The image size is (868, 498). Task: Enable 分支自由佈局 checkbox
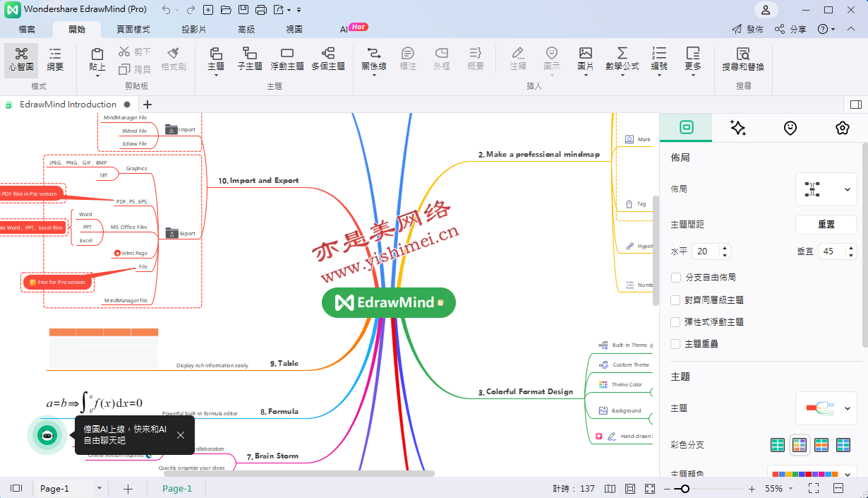675,278
